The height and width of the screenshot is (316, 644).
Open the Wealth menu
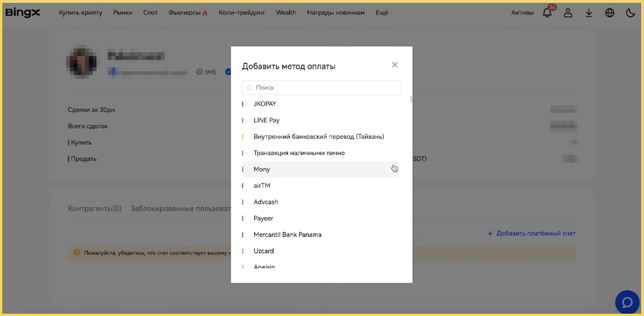coord(286,13)
